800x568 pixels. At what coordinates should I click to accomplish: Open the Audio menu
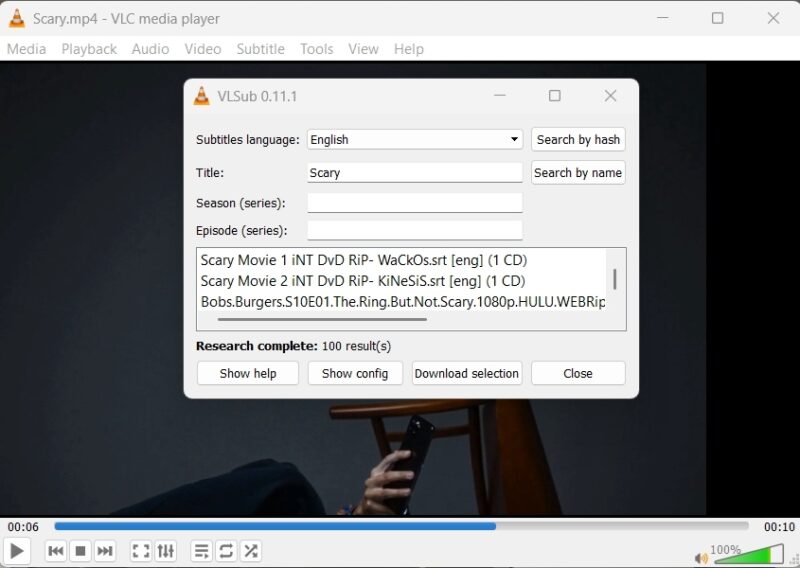coord(151,49)
